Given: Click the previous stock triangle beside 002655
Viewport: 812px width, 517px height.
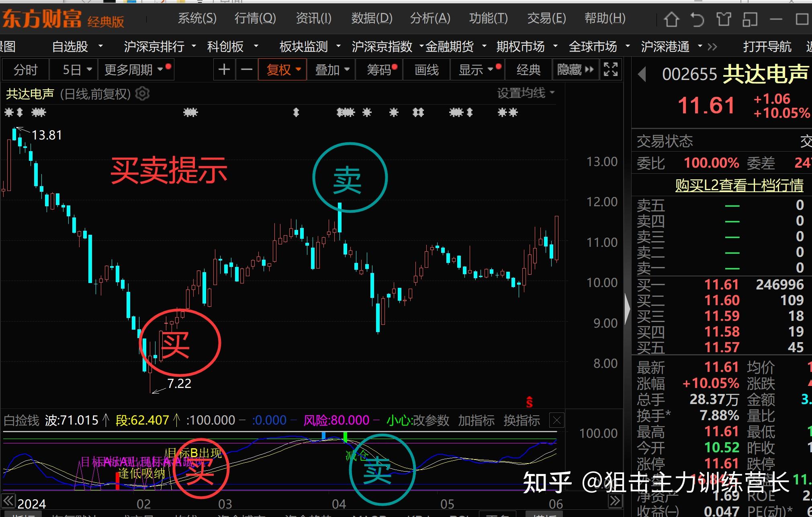Looking at the screenshot, I should (642, 74).
